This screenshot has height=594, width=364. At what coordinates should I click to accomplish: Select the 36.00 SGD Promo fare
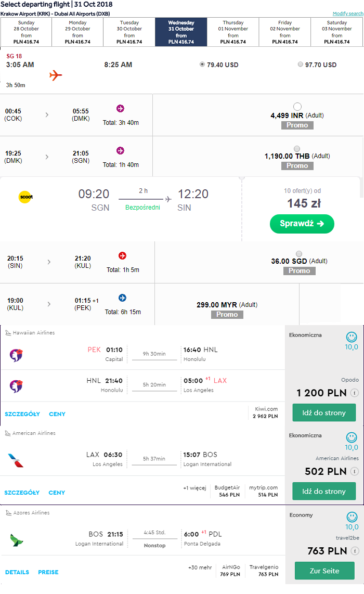(x=299, y=254)
